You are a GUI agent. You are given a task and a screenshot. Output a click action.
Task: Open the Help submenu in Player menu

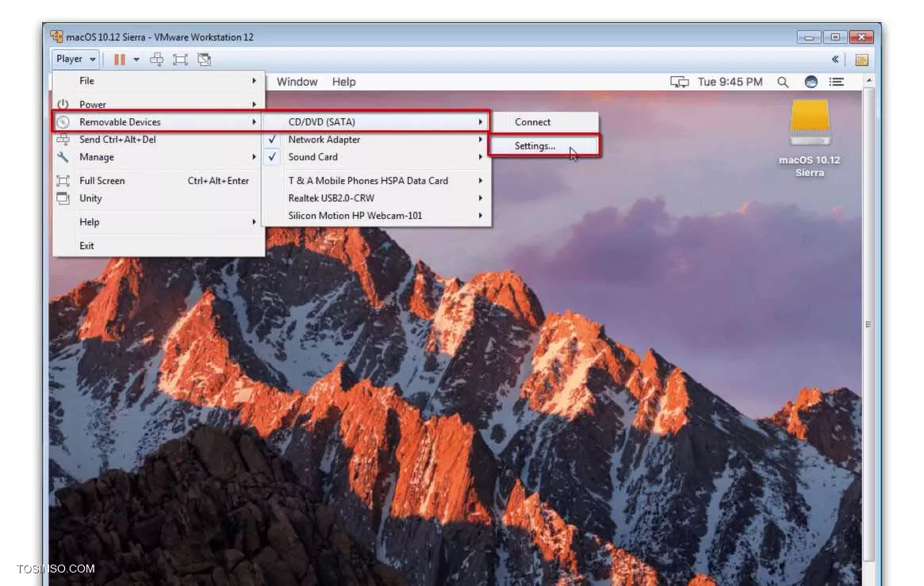(158, 222)
